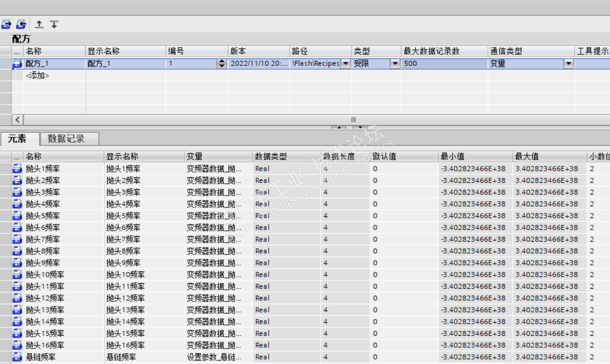610x364 pixels.
Task: Select display name cell 抛头5频率
Action: (144, 215)
